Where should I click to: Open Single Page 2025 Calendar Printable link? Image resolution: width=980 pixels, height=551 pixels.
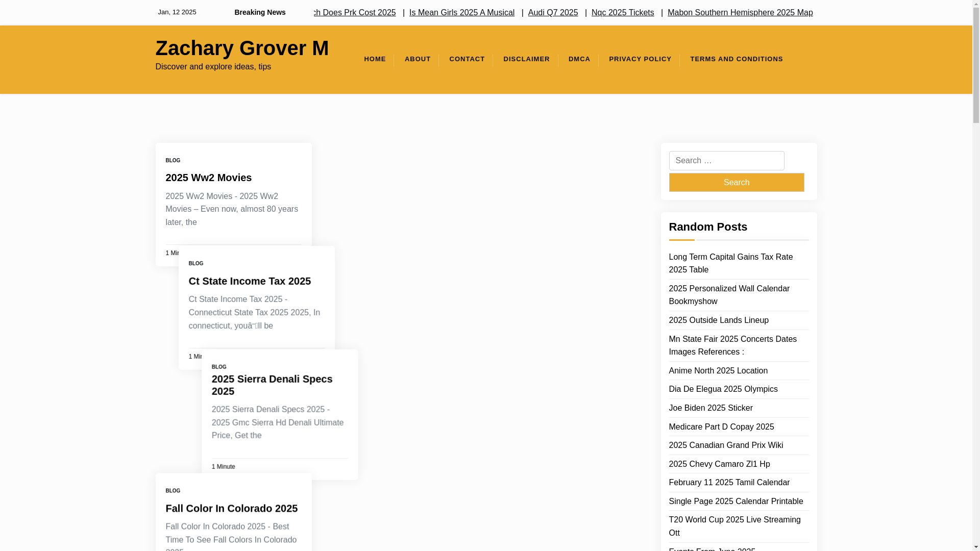point(736,502)
